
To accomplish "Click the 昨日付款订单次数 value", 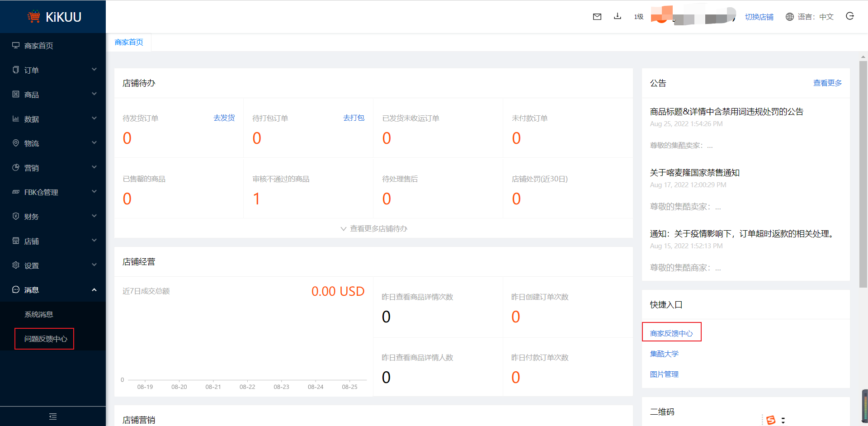I will click(x=516, y=377).
